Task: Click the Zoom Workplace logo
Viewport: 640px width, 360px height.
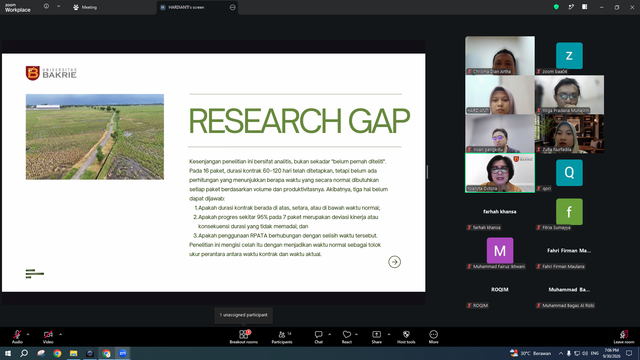Action: point(18,8)
